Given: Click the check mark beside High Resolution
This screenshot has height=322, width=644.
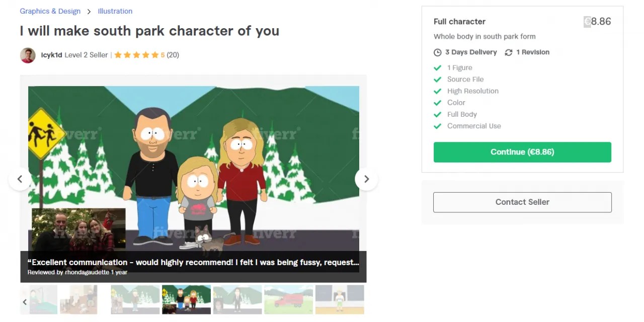Looking at the screenshot, I should [438, 91].
